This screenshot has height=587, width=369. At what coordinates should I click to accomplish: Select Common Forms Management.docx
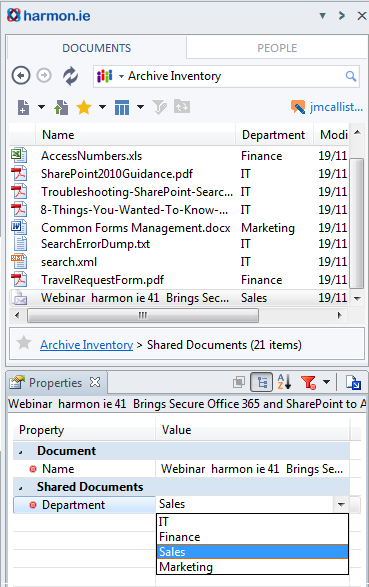(135, 228)
